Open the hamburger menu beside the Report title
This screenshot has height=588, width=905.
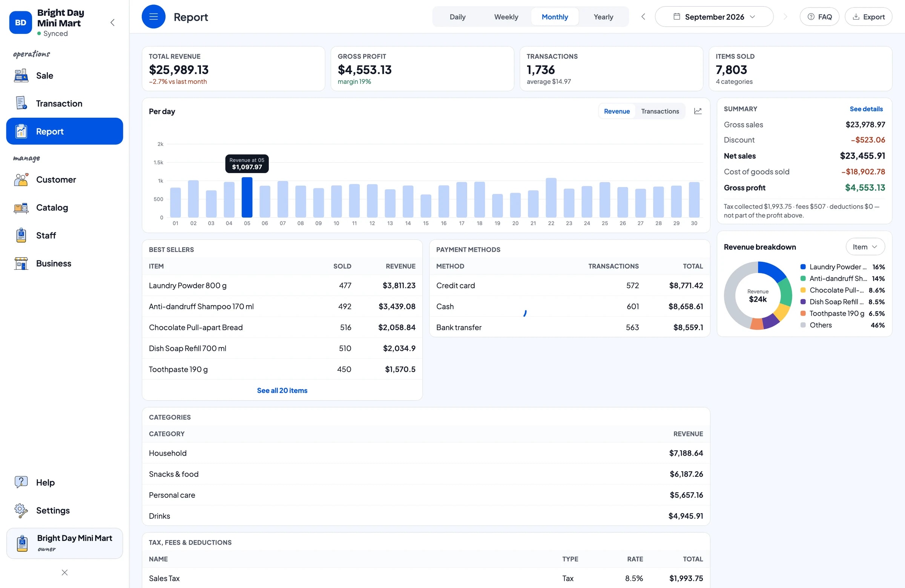tap(153, 17)
